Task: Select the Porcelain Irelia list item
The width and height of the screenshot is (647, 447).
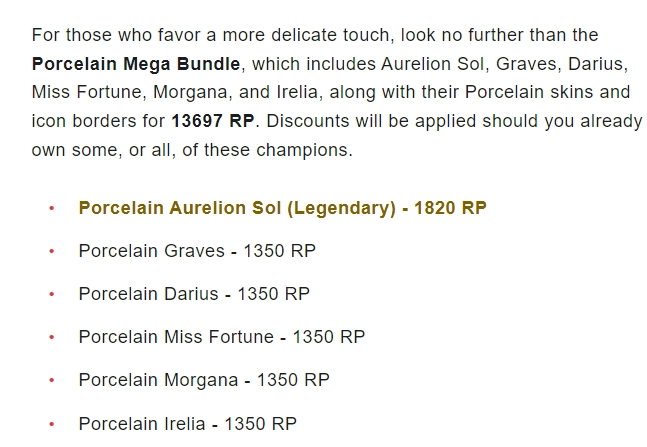Action: pyautogui.click(x=142, y=423)
